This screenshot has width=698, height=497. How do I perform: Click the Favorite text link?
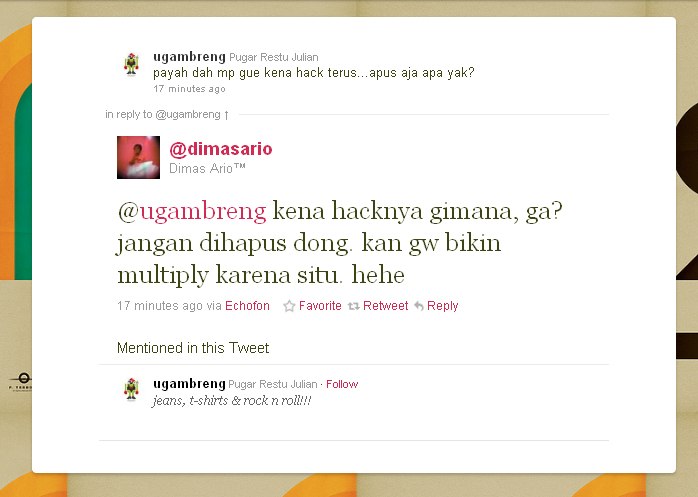(x=320, y=306)
